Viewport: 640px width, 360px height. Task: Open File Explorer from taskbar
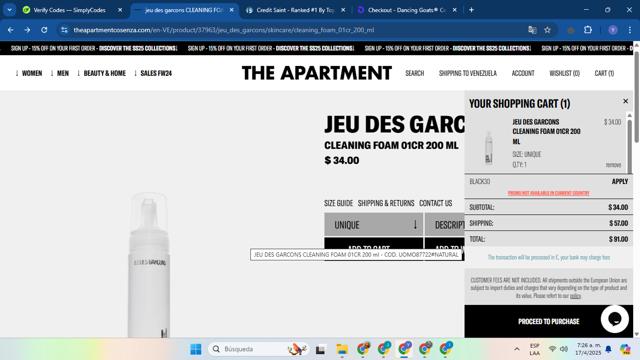tap(342, 349)
